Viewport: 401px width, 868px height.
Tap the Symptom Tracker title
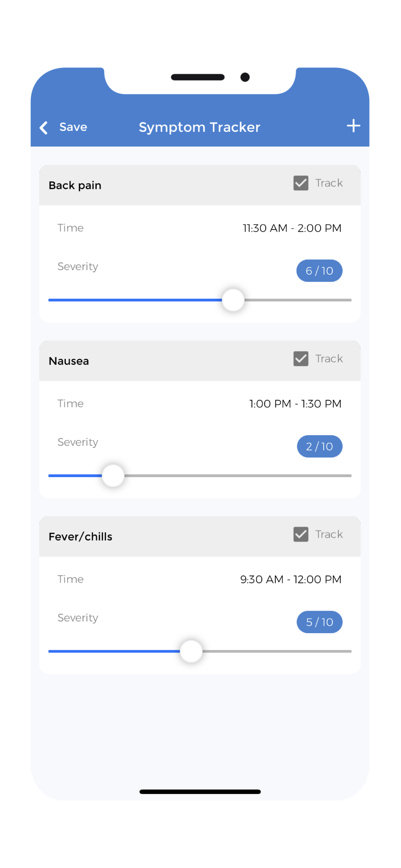point(199,128)
